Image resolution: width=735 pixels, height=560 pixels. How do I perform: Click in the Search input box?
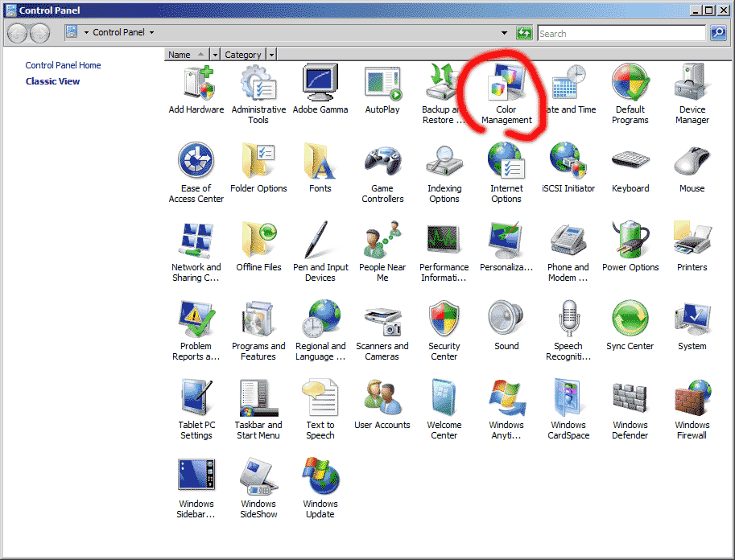pos(621,33)
